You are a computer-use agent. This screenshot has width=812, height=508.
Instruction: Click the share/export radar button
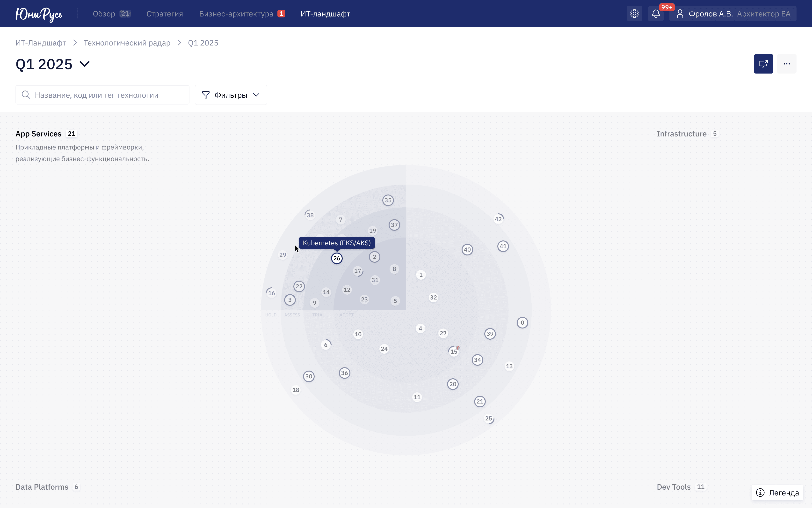click(763, 64)
